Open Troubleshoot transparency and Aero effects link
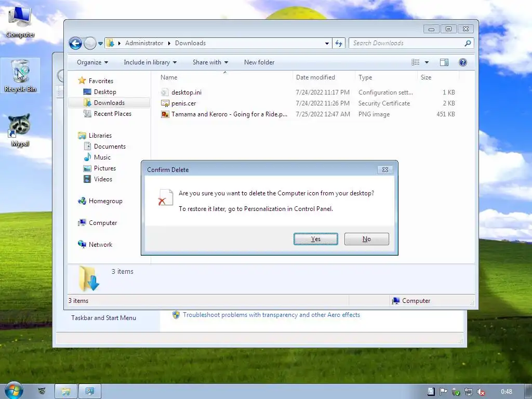 (x=271, y=315)
